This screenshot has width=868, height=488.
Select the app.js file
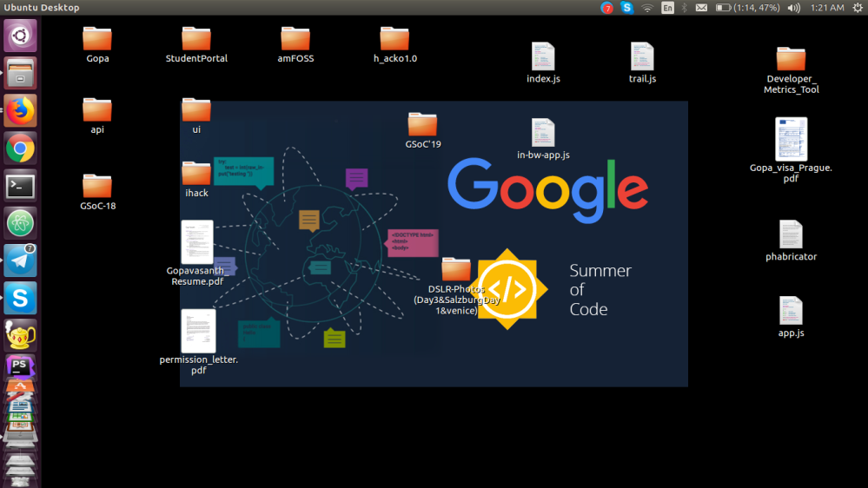point(791,317)
